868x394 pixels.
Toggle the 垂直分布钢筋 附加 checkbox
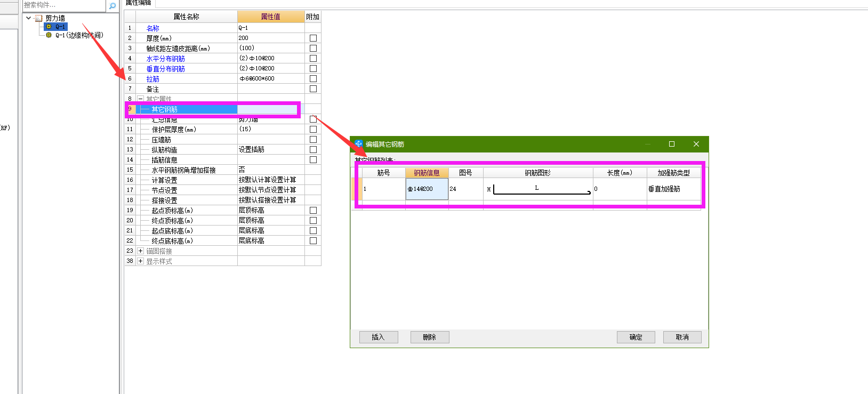pos(313,69)
